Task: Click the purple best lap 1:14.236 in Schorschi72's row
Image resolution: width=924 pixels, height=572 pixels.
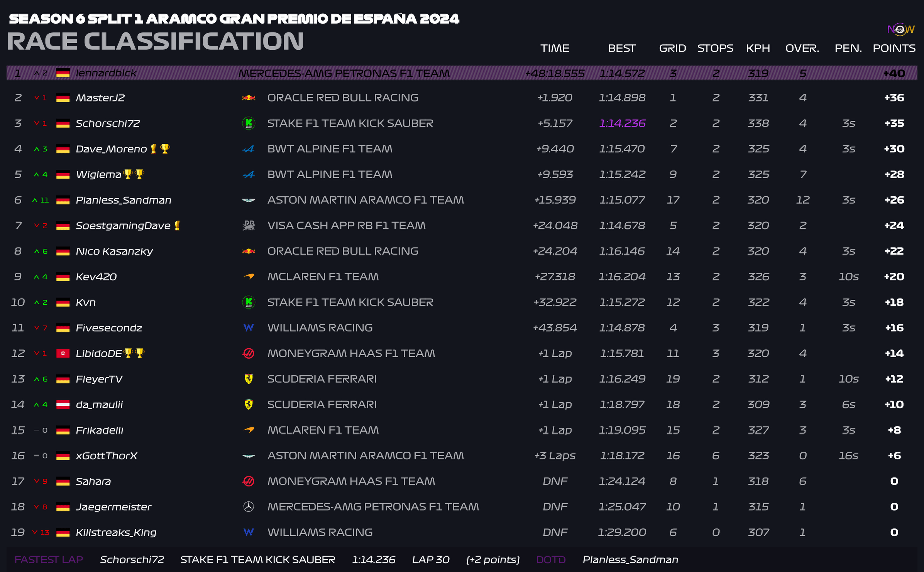Action: coord(622,123)
